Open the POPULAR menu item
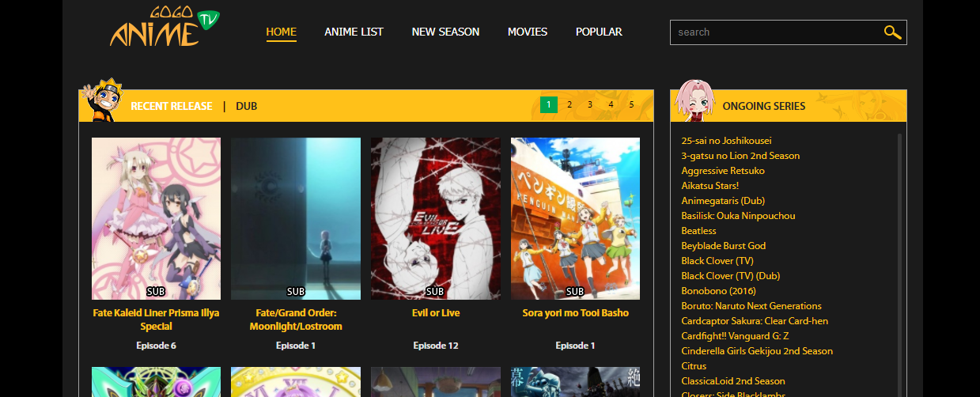The width and height of the screenshot is (980, 397). pyautogui.click(x=599, y=32)
